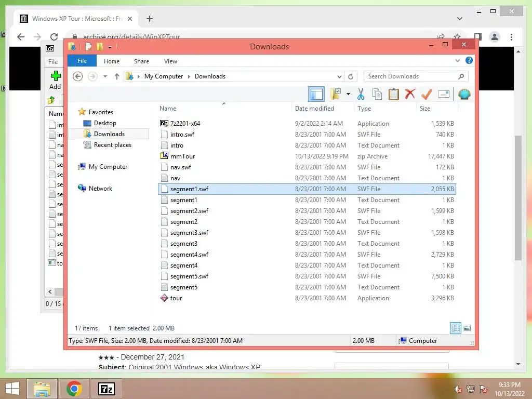Open the File ribbon tab

click(82, 61)
